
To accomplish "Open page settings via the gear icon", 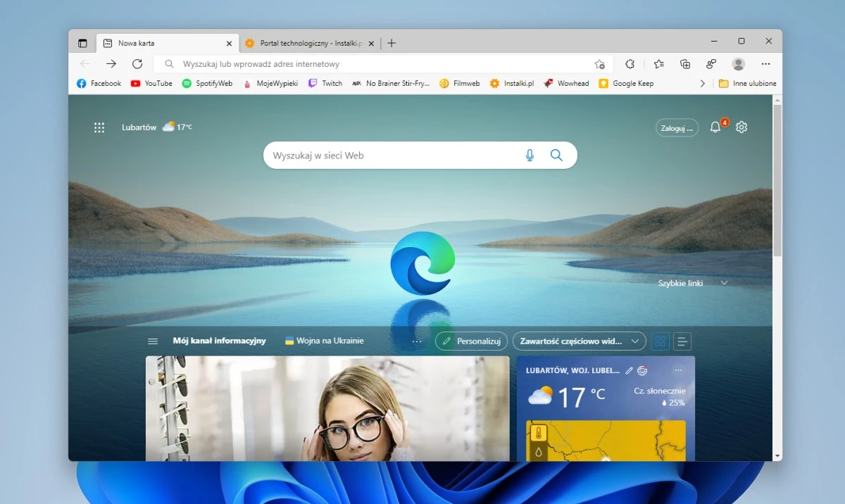I will click(741, 127).
